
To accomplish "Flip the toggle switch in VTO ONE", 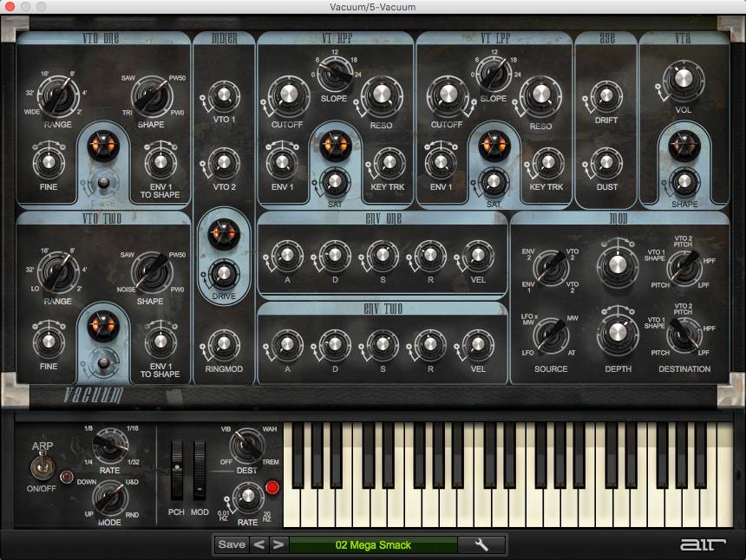I will (104, 183).
